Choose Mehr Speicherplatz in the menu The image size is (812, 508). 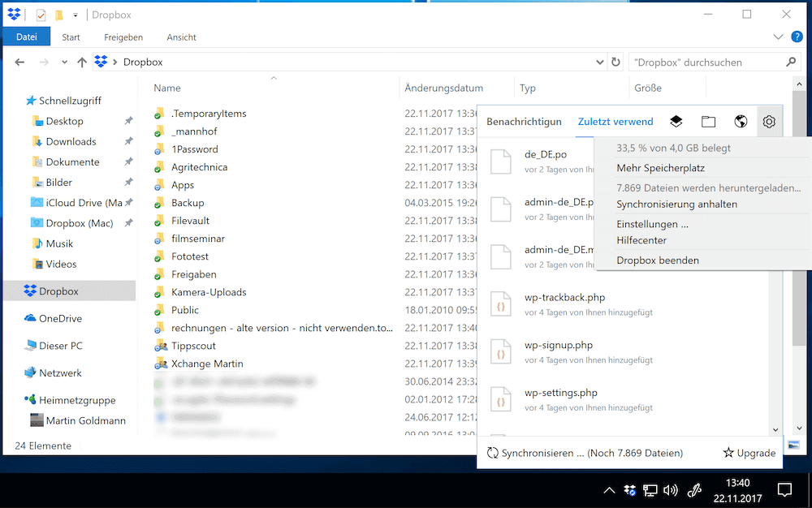(660, 168)
